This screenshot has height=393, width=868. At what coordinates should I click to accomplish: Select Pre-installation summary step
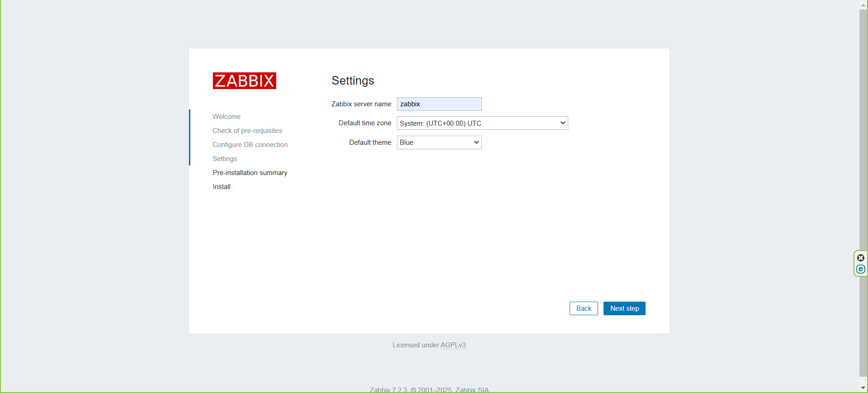(250, 173)
